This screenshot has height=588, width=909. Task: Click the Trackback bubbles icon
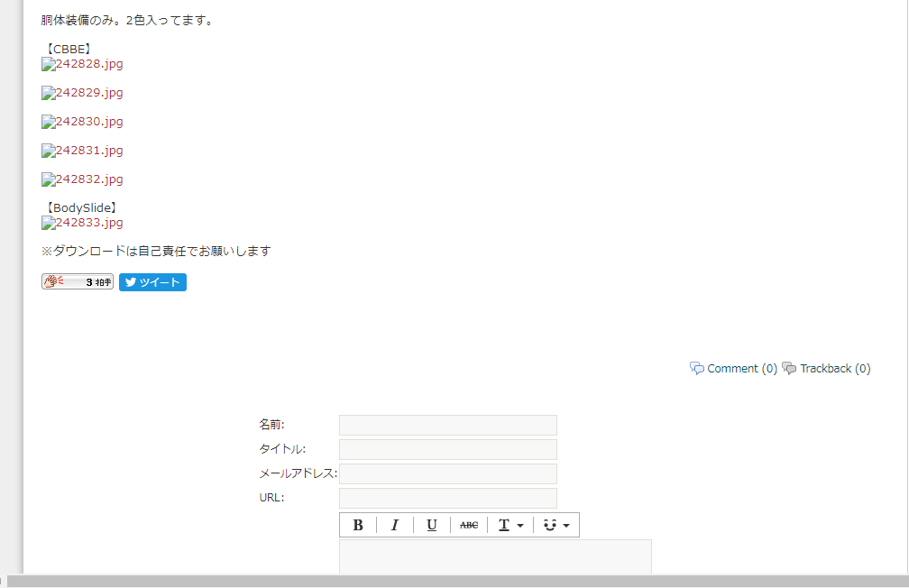pyautogui.click(x=789, y=368)
